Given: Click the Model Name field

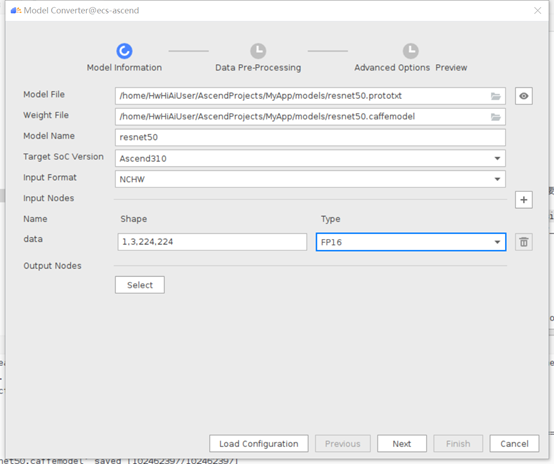Looking at the screenshot, I should click(x=310, y=137).
